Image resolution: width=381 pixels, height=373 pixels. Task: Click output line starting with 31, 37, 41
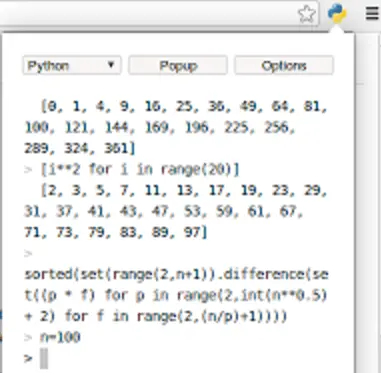(x=163, y=211)
